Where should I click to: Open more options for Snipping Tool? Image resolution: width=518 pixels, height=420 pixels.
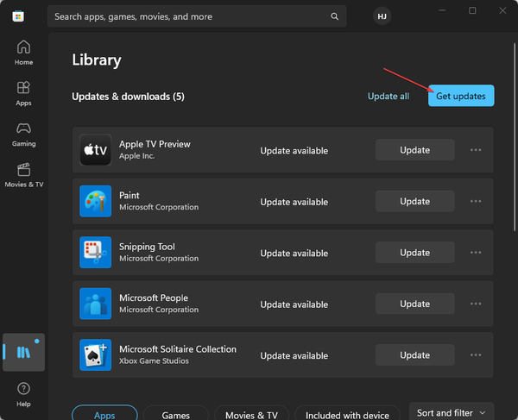(476, 253)
